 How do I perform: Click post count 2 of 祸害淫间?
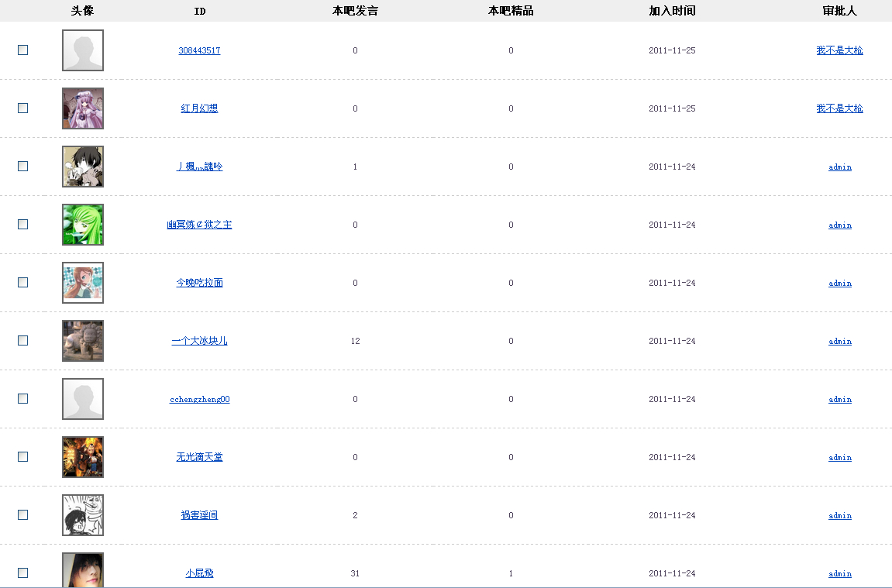click(x=355, y=515)
